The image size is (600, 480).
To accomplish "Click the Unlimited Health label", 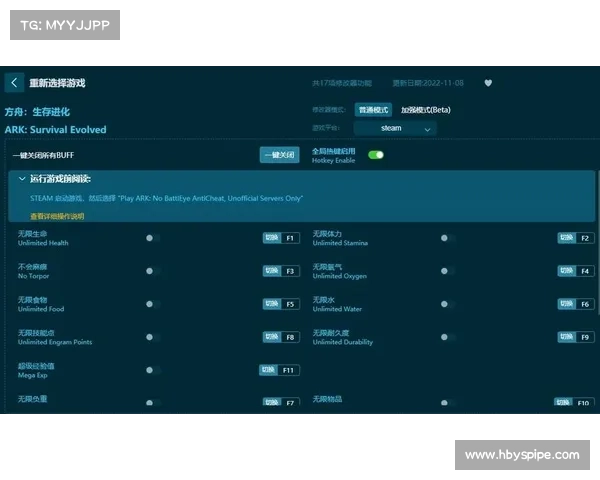I will 43,243.
